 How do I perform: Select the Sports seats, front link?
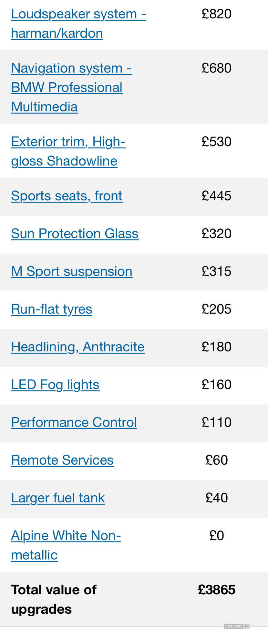(67, 196)
